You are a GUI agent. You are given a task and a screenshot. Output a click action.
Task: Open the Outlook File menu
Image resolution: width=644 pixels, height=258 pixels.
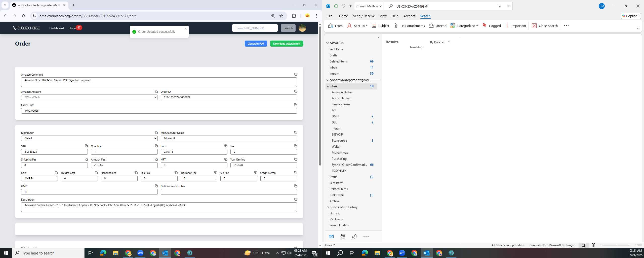330,16
